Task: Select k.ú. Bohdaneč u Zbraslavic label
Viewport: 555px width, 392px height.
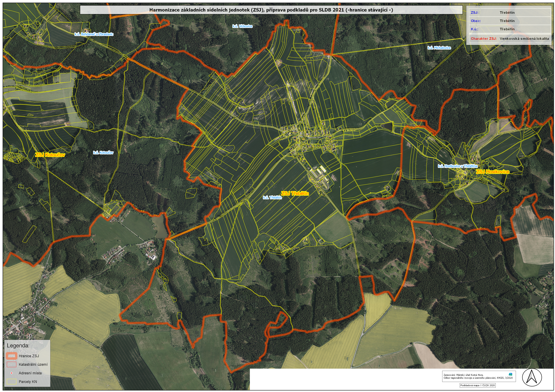Action: (94, 34)
